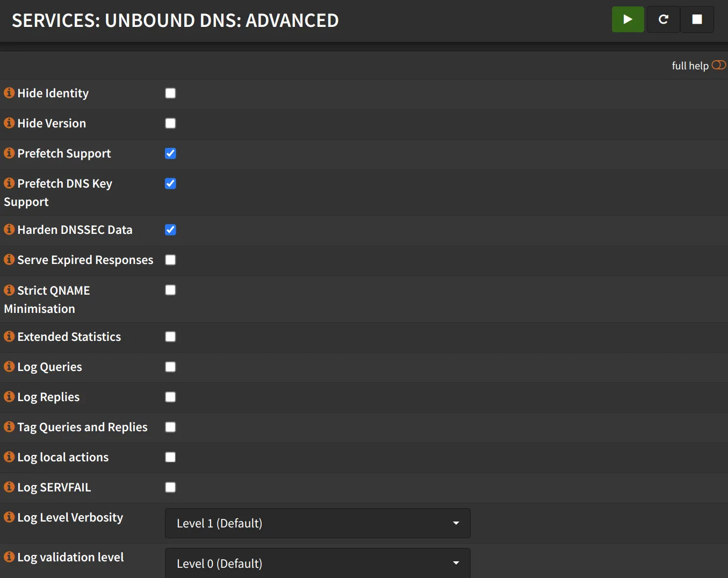Click the info icon beside Log Queries
This screenshot has width=728, height=578.
click(x=9, y=366)
